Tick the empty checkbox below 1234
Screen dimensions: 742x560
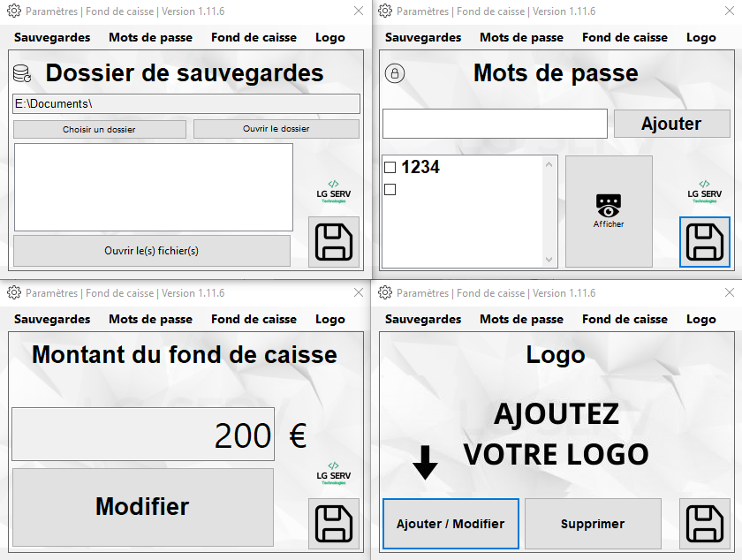pos(390,188)
